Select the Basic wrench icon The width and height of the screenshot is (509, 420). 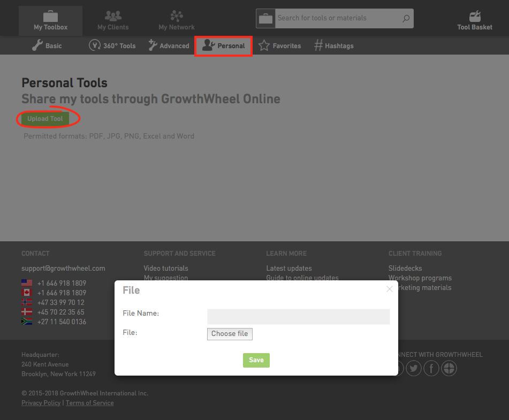click(x=37, y=45)
